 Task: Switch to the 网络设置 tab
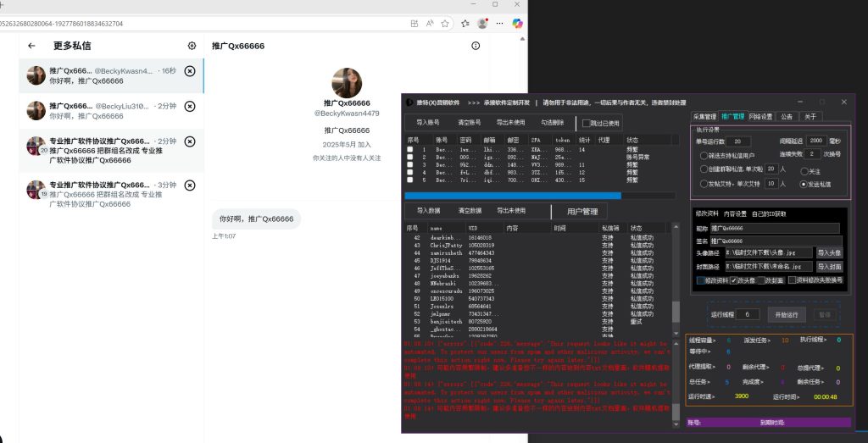[x=760, y=116]
